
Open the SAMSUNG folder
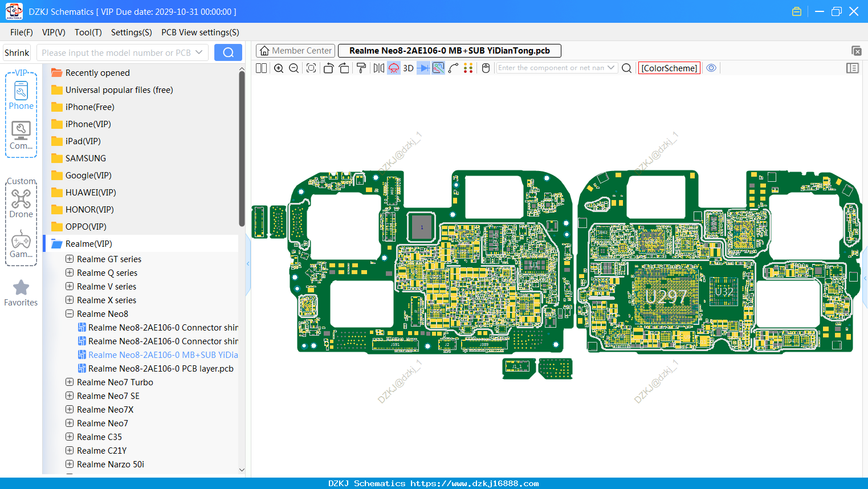pyautogui.click(x=78, y=158)
